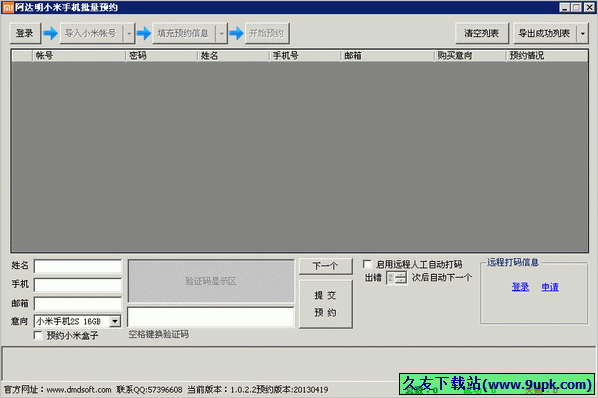Click the blue arrow before 填充预约信息
598x398 pixels.
[x=144, y=33]
